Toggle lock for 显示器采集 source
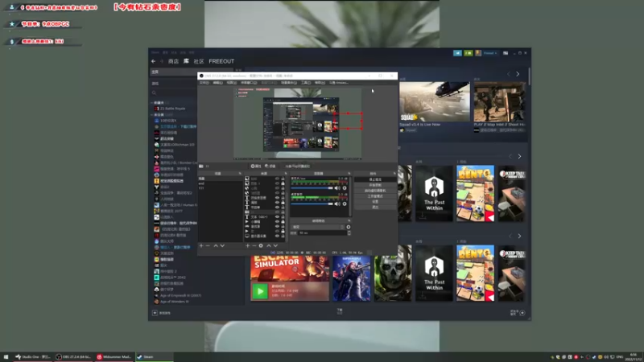This screenshot has width=644, height=362. (x=283, y=236)
